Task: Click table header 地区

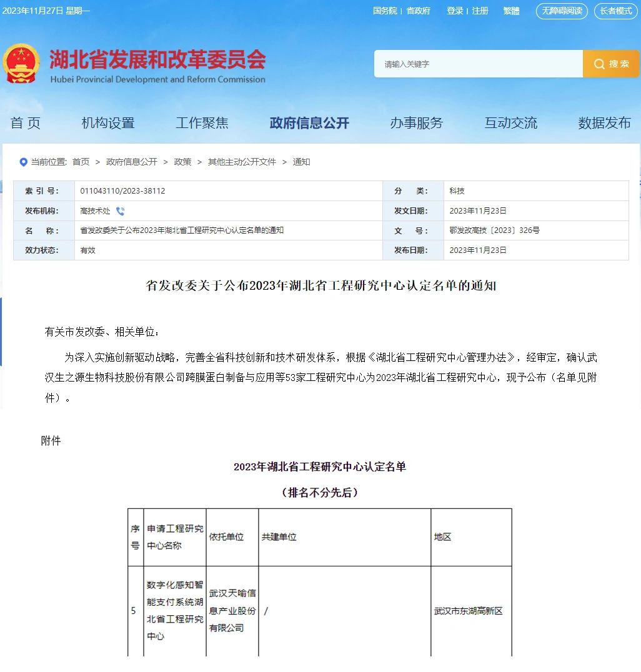Action: 442,537
